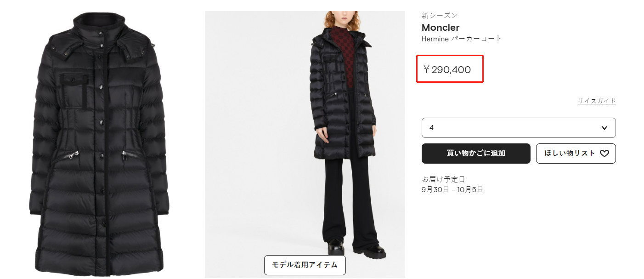View the flat black coat product image
The width and height of the screenshot is (644, 279).
point(100,144)
